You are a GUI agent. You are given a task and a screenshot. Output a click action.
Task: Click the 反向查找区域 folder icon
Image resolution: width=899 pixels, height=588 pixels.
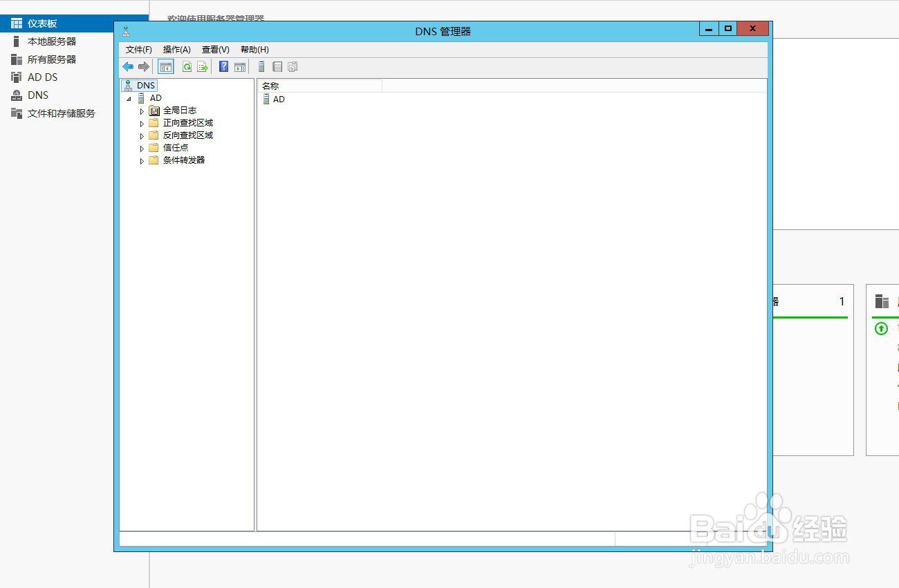[154, 135]
